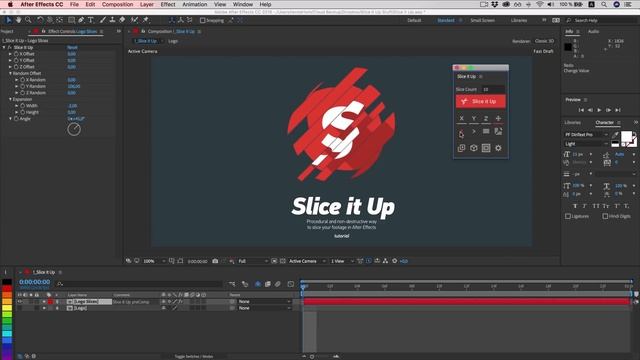Screen dimensions: 640x360
Task: Click the red Slice it Up button
Action: pos(480,101)
